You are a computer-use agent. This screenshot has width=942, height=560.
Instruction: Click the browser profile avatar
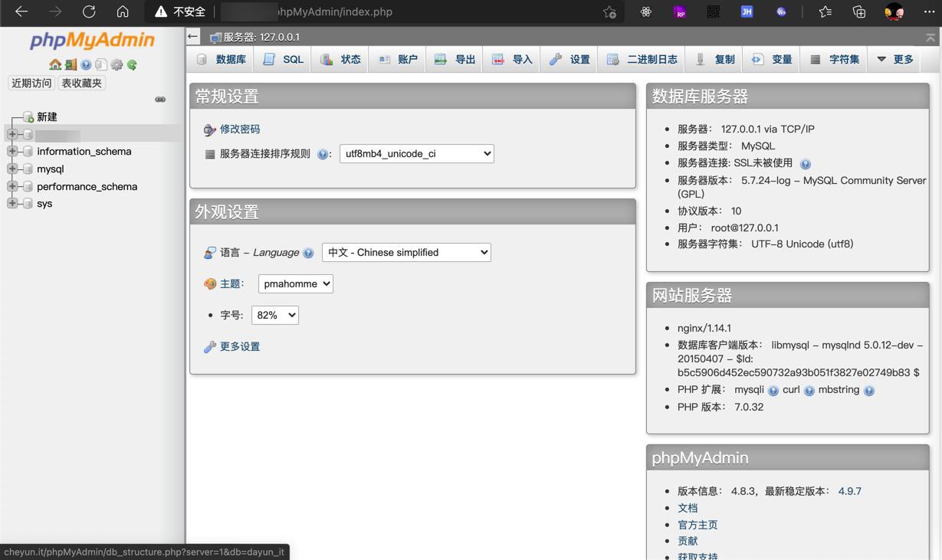click(894, 11)
